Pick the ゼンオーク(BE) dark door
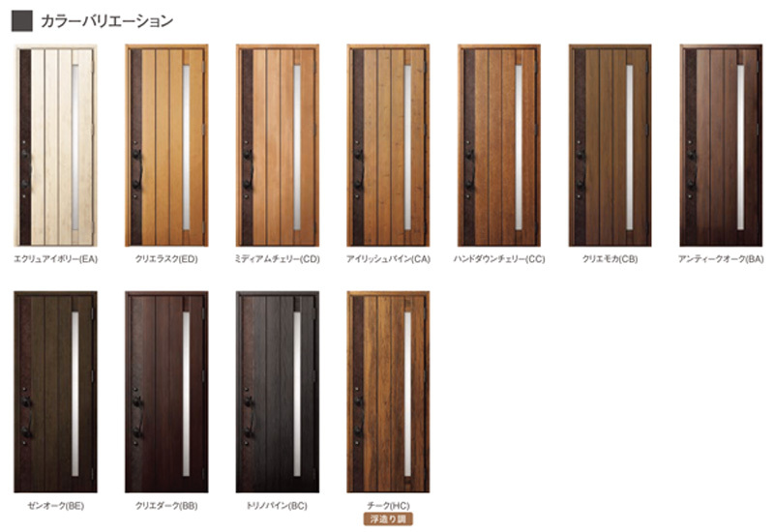Image resolution: width=774 pixels, height=532 pixels. pos(55,392)
